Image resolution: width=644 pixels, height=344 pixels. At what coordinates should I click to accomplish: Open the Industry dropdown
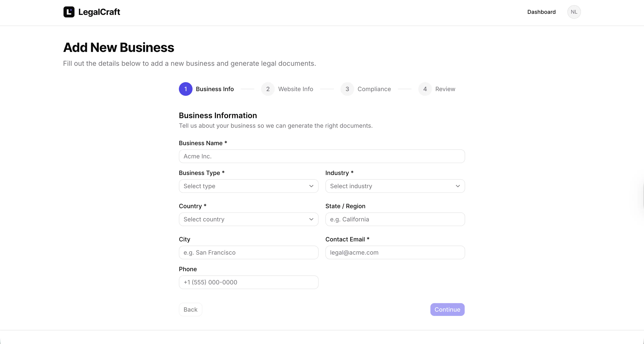coord(395,186)
